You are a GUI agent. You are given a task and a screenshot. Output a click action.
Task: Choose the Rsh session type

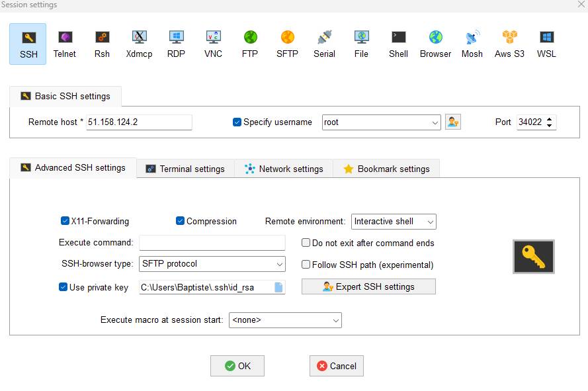pyautogui.click(x=102, y=44)
